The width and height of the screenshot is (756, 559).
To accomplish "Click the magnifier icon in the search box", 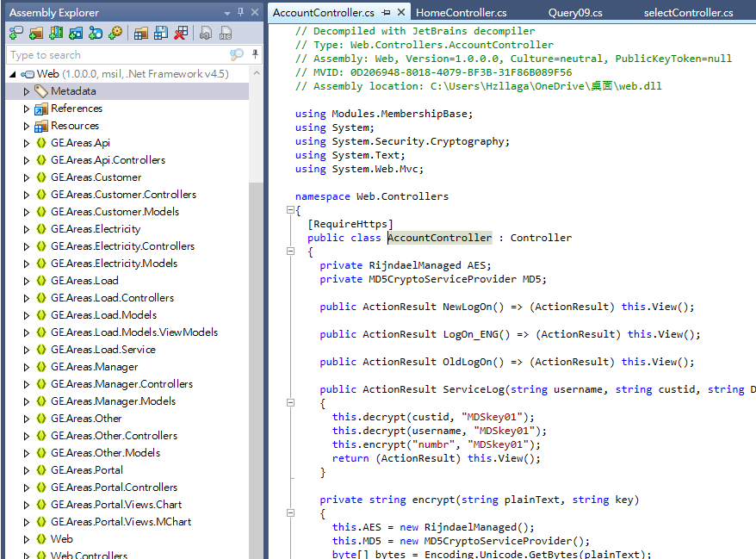I will [x=236, y=54].
